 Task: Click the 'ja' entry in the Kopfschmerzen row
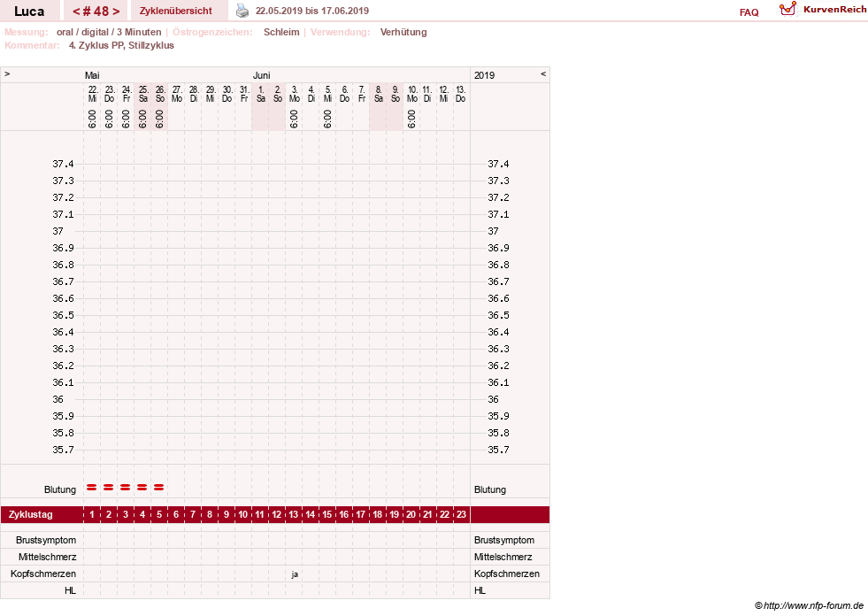(x=295, y=574)
